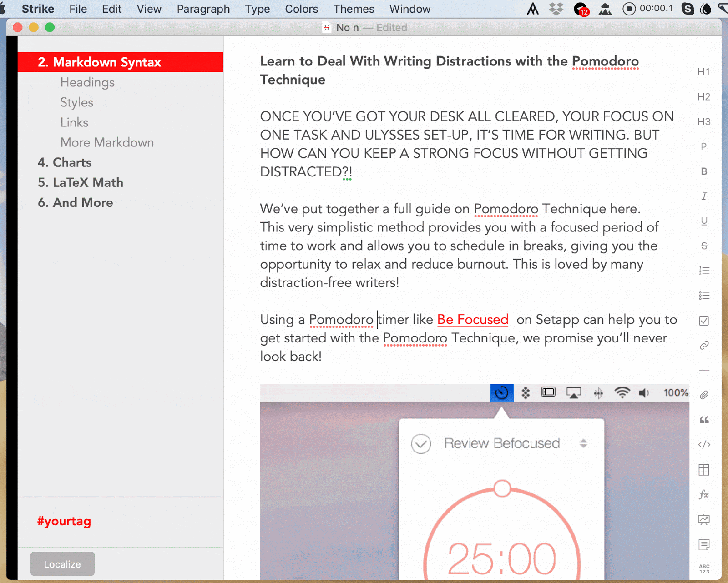Apply Heading 2 style from right toolbar
Viewport: 728px width, 583px height.
[x=703, y=97]
